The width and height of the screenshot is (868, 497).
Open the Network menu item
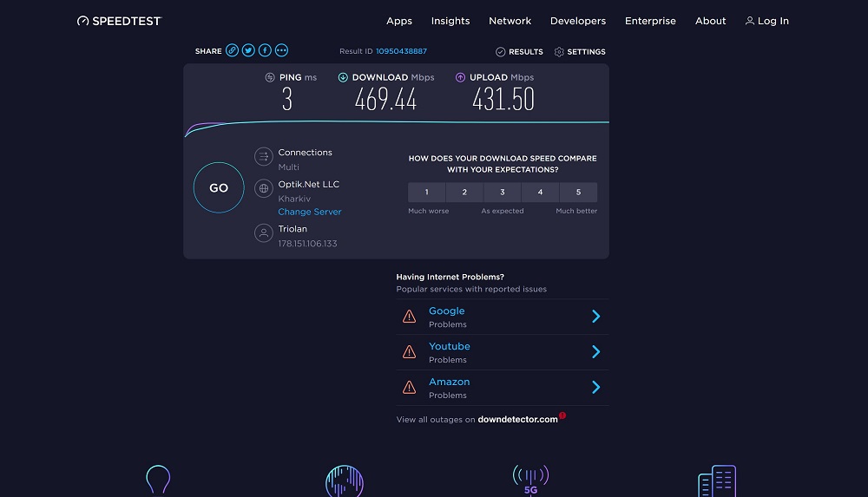point(510,21)
